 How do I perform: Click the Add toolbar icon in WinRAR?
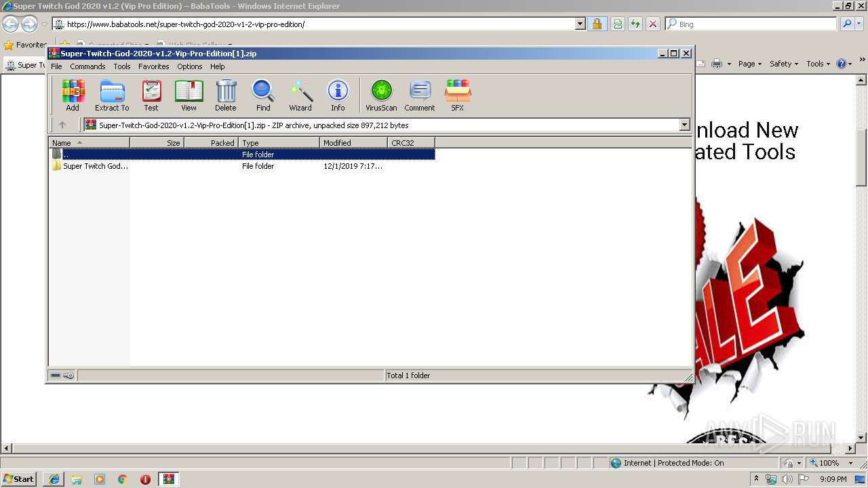[x=73, y=96]
